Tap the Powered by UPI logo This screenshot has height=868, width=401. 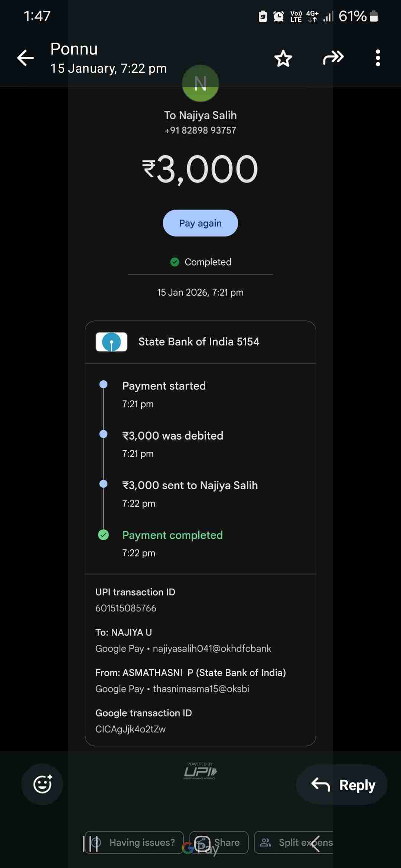[x=200, y=772]
